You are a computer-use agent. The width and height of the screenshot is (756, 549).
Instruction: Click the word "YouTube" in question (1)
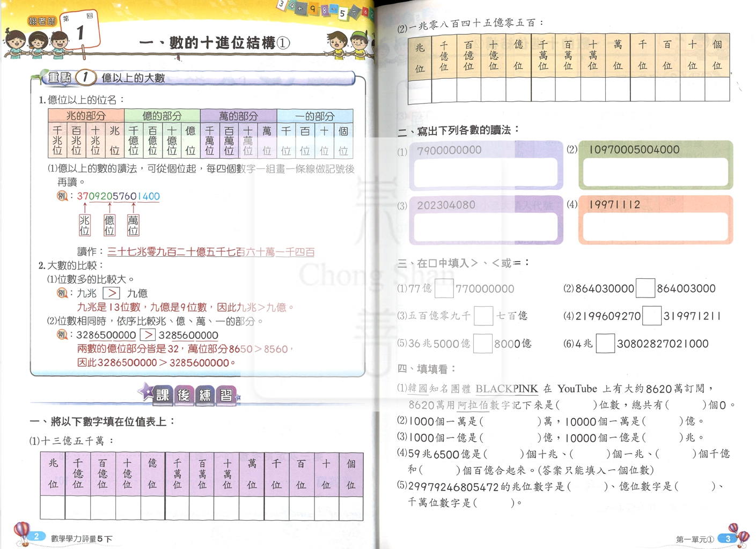click(x=577, y=389)
